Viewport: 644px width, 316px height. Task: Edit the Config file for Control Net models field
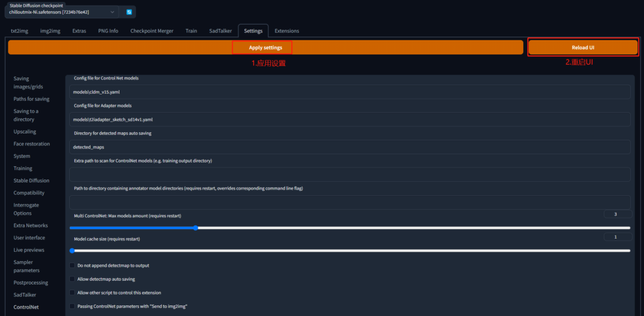pyautogui.click(x=350, y=92)
